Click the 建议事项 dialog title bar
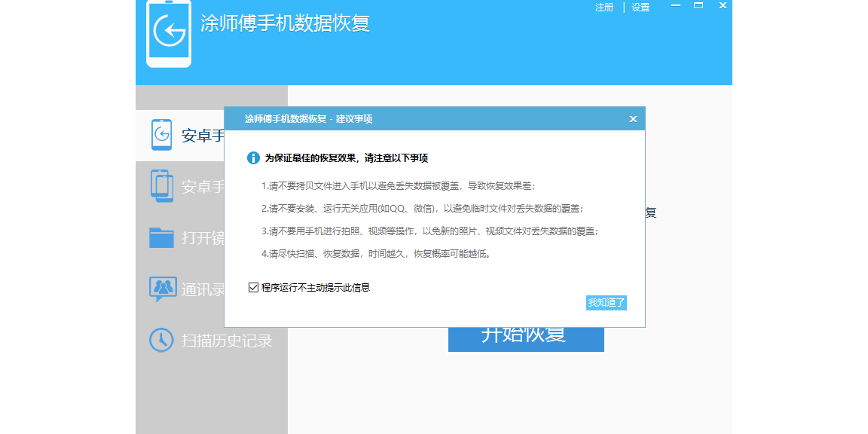The width and height of the screenshot is (868, 434). pos(422,119)
